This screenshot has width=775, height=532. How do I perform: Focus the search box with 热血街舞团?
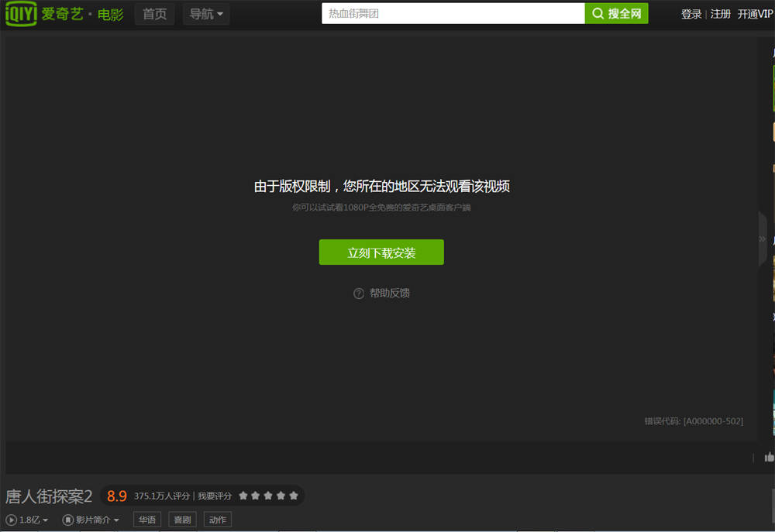[x=453, y=14]
